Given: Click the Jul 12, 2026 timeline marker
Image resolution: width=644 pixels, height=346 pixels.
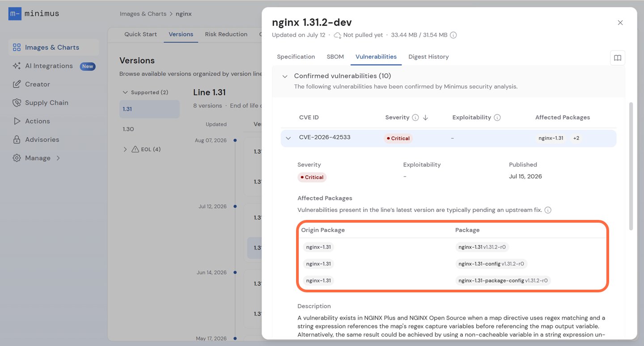Looking at the screenshot, I should coord(235,207).
